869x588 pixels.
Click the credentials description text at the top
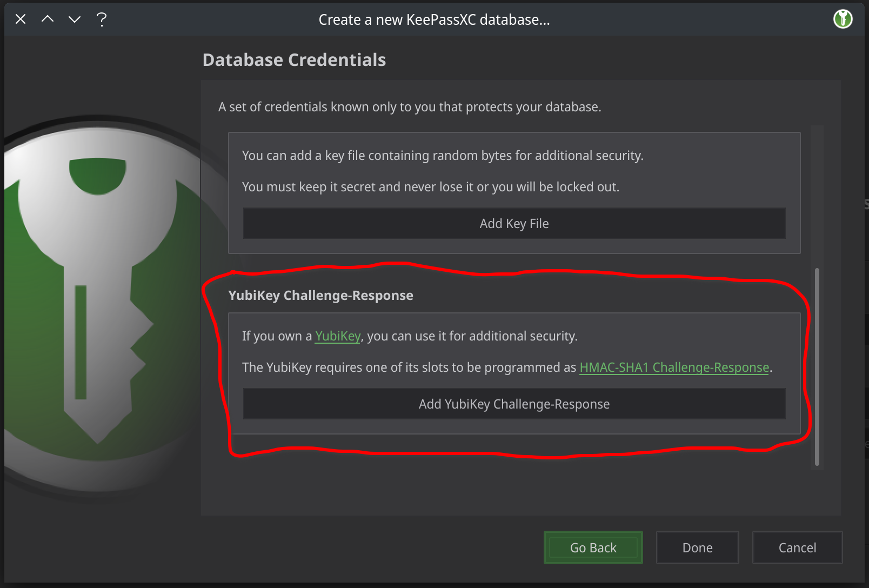click(x=410, y=106)
